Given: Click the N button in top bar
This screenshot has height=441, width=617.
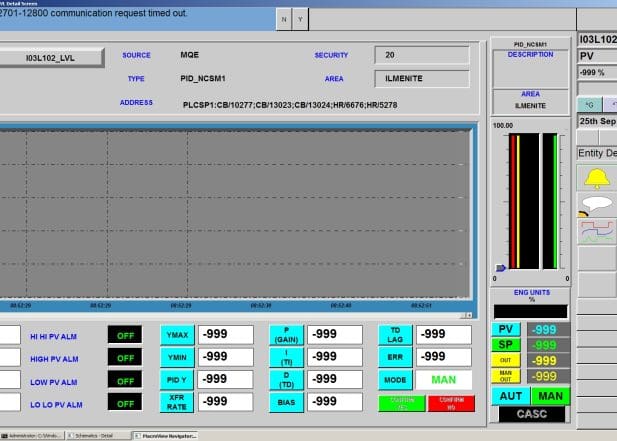Looking at the screenshot, I should pos(284,19).
